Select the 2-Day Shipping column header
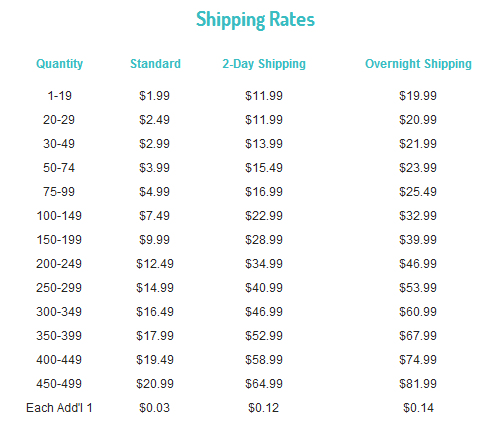499x429 pixels. (x=264, y=64)
